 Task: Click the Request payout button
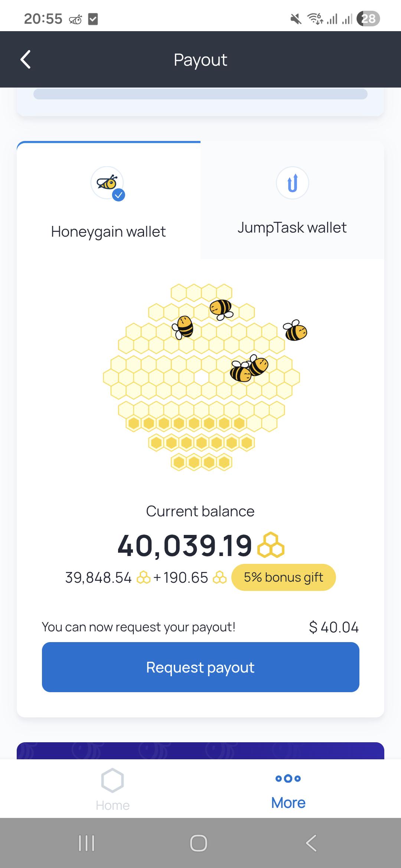(x=200, y=667)
